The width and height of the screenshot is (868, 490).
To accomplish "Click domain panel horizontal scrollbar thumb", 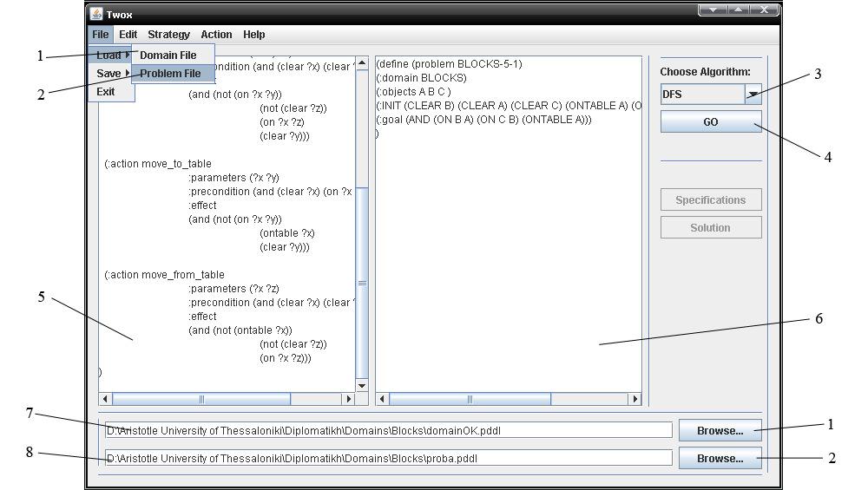I will tap(201, 399).
